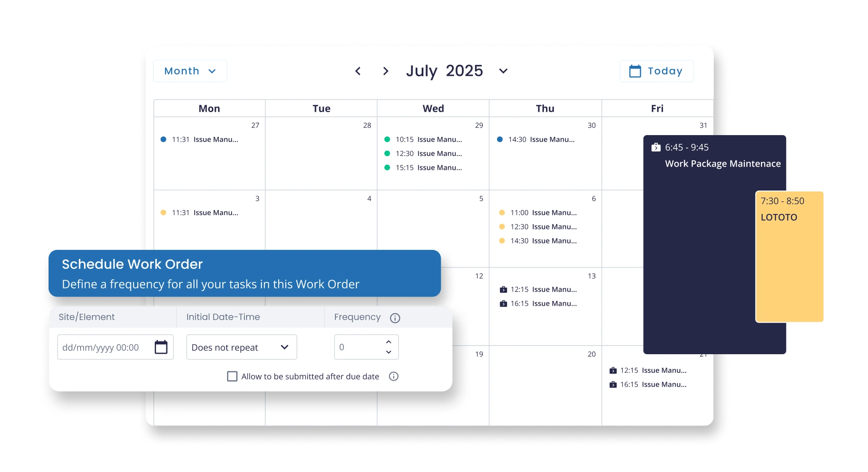
Task: Open the Does not repeat frequency dropdown
Action: coord(241,348)
